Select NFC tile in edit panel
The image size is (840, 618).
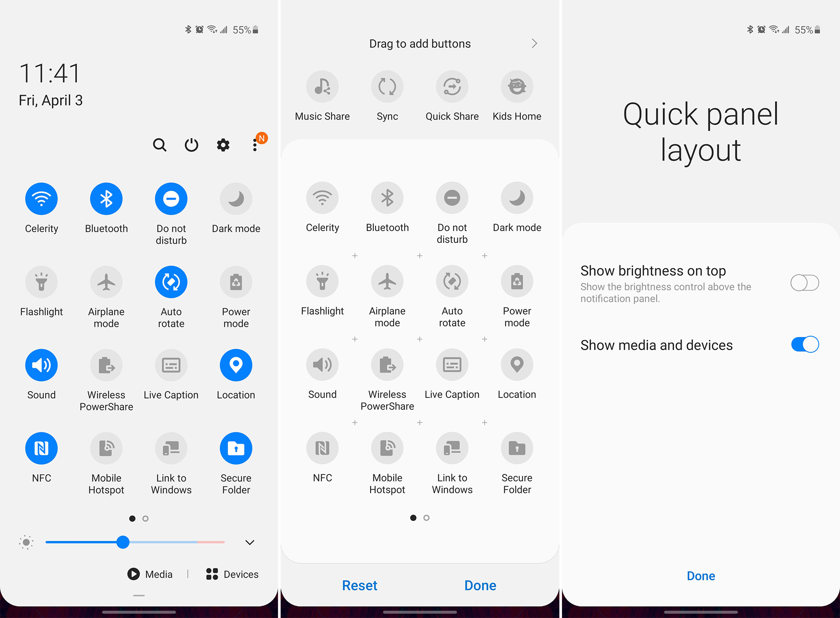[x=323, y=448]
